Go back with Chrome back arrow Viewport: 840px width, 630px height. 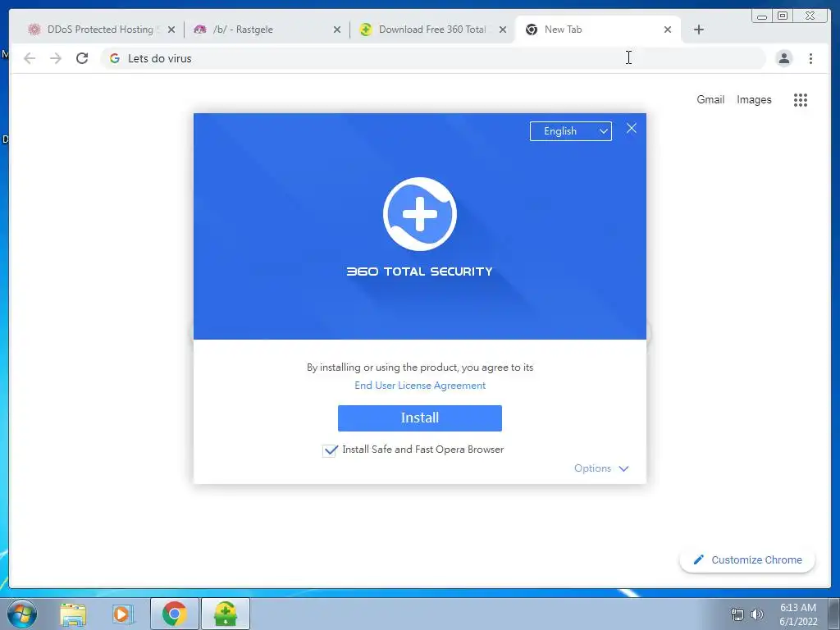tap(30, 58)
